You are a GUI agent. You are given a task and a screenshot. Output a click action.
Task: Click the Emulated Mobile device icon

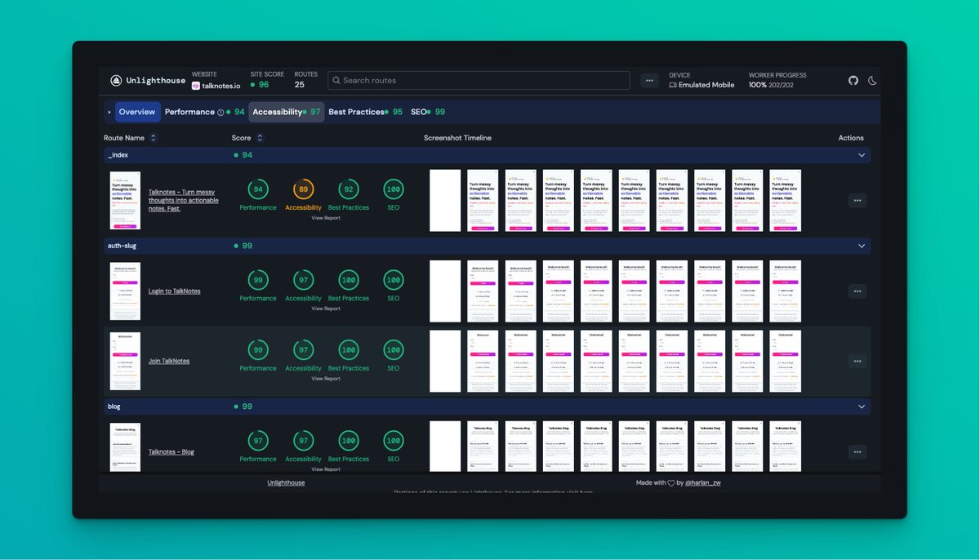pos(673,85)
